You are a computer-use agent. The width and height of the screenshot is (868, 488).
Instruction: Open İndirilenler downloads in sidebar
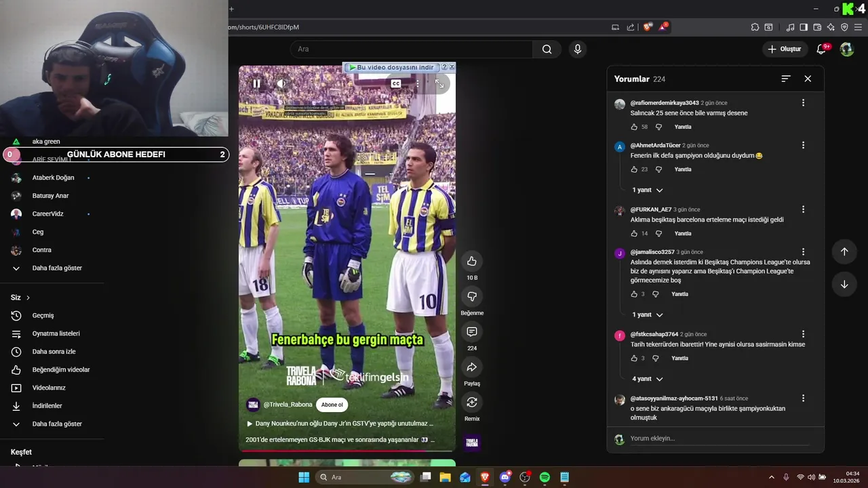(47, 406)
